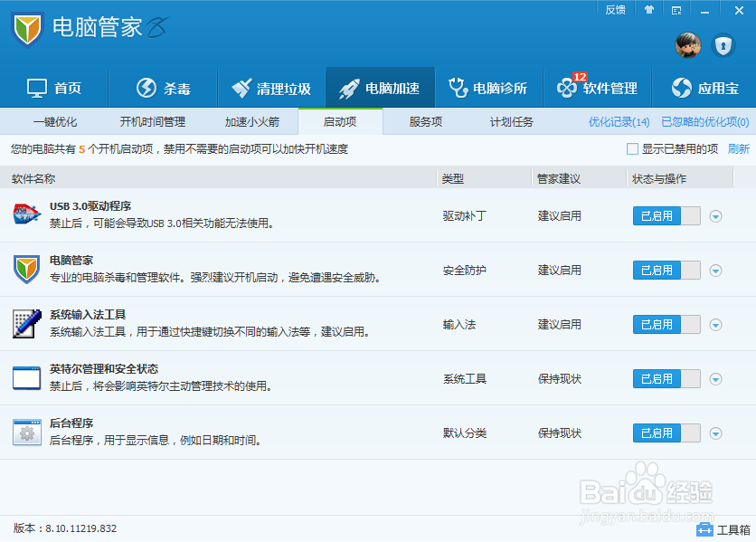Viewport: 756px width, 542px height.
Task: Click the 安全防护 type cell
Action: click(x=464, y=271)
